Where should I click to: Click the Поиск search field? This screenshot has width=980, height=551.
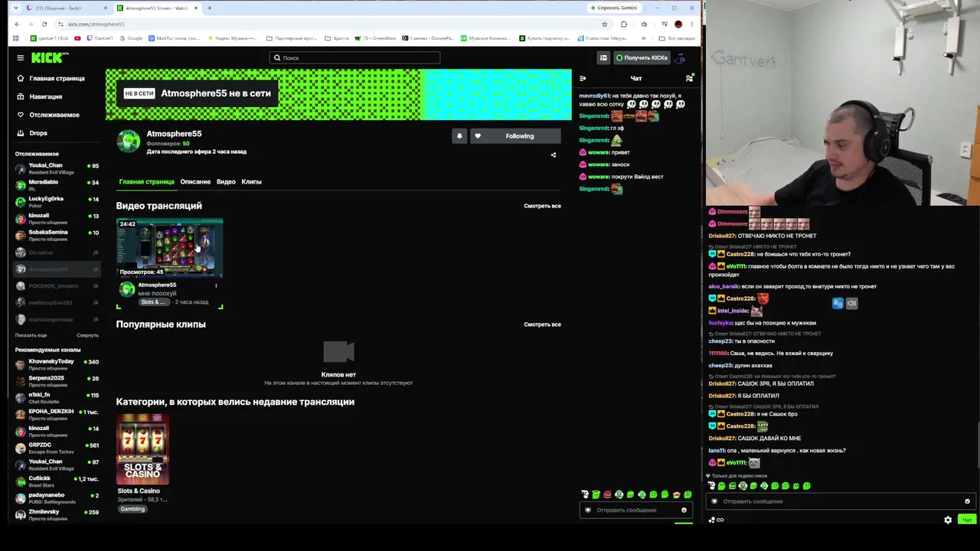click(354, 57)
